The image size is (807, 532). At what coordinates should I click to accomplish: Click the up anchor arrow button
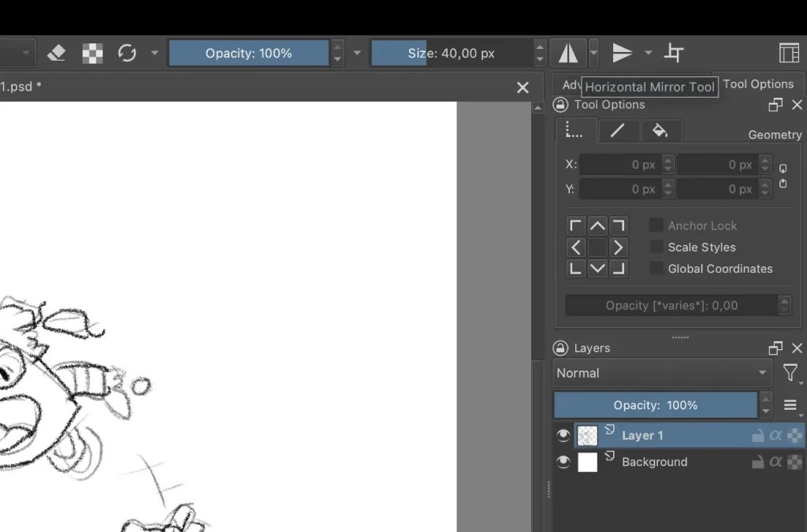click(x=597, y=225)
